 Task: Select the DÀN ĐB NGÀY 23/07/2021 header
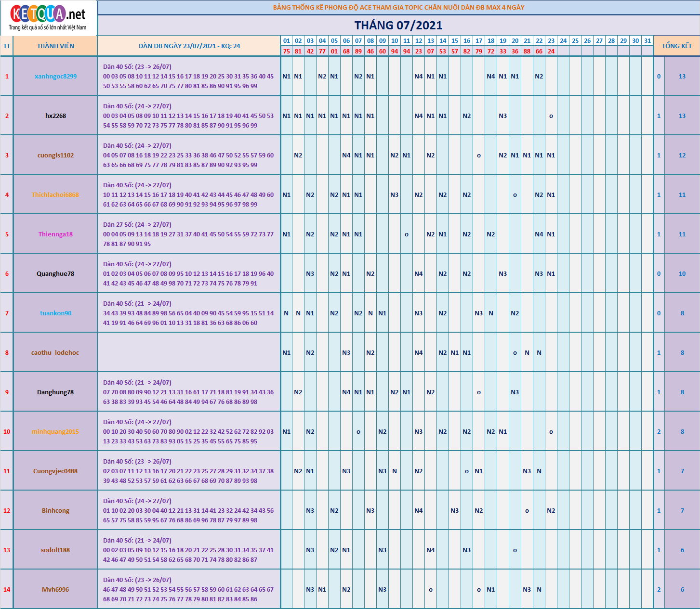189,46
